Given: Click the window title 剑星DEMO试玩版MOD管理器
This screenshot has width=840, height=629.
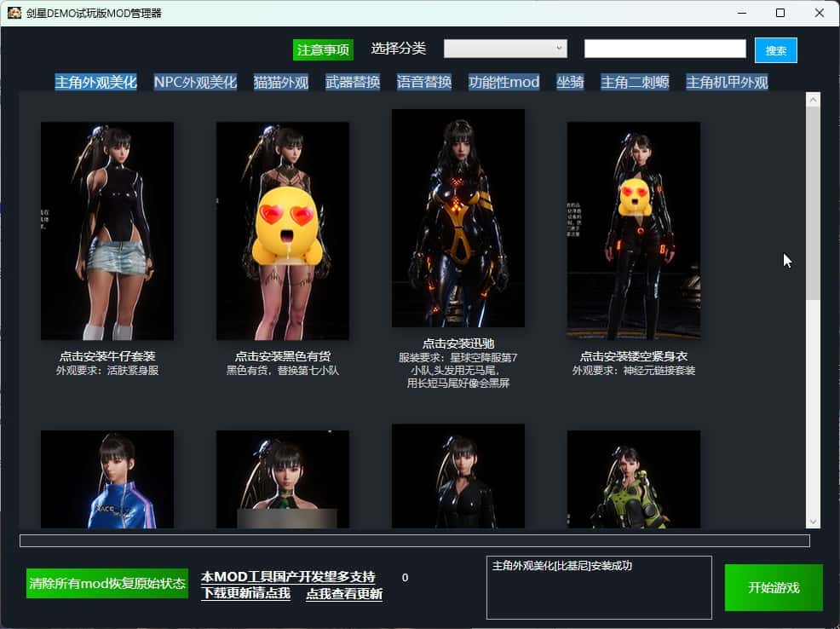Looking at the screenshot, I should (x=94, y=13).
